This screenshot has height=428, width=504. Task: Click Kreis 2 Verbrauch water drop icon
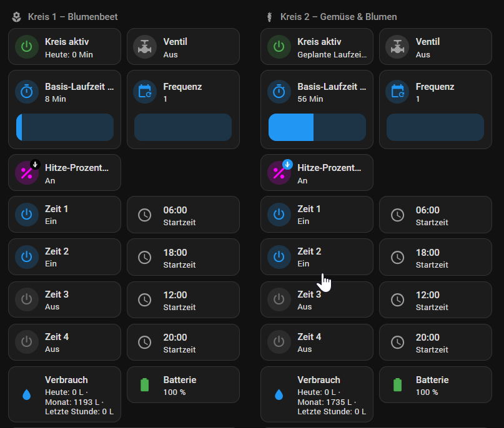[279, 394]
